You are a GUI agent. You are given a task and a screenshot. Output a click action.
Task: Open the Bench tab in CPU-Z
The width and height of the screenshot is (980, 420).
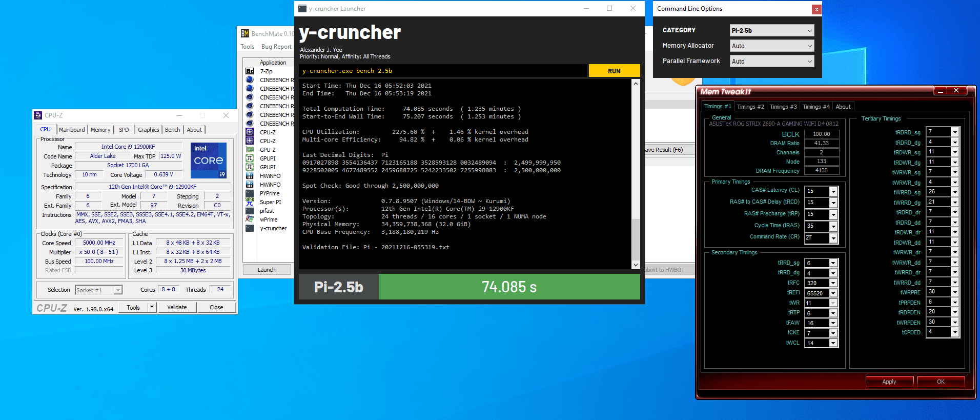173,130
